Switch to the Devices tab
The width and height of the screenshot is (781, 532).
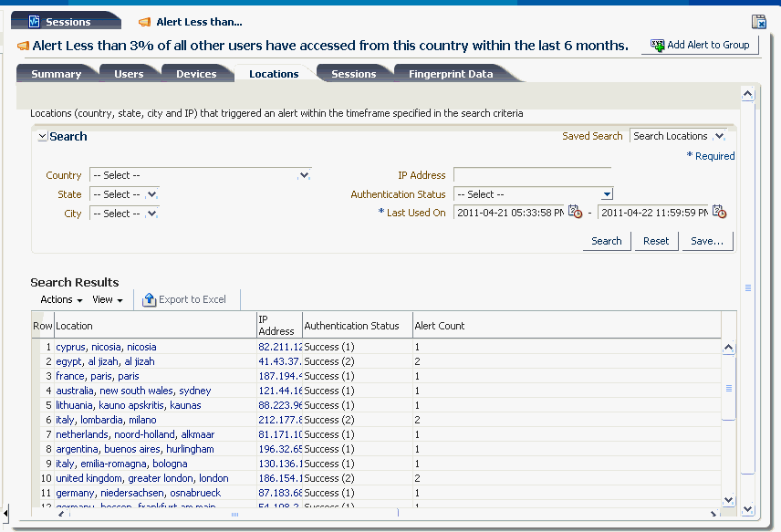tap(197, 74)
